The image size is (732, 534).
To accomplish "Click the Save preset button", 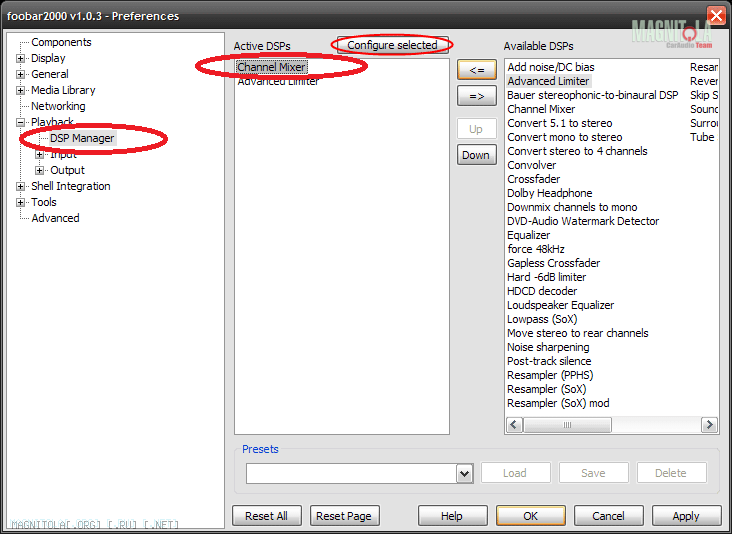I will pos(593,473).
